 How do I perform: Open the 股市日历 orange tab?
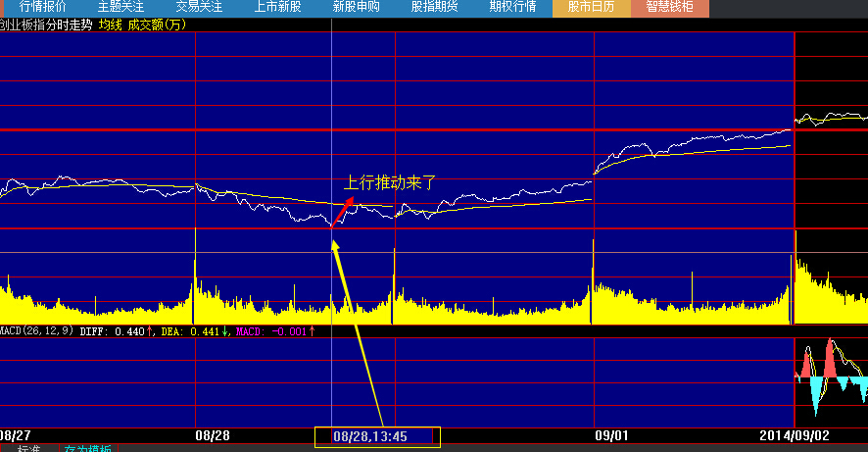[592, 8]
